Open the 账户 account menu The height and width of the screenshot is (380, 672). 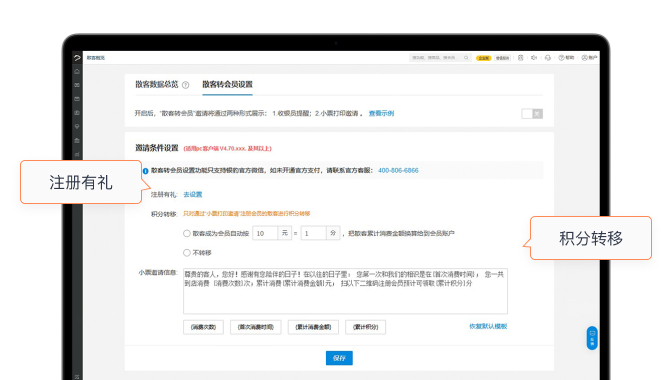click(589, 58)
